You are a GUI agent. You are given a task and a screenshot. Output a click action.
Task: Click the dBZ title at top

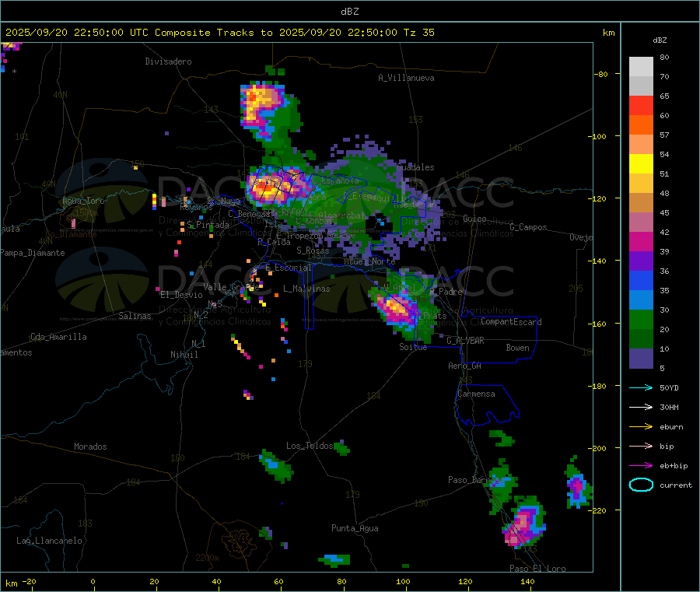coord(349,12)
